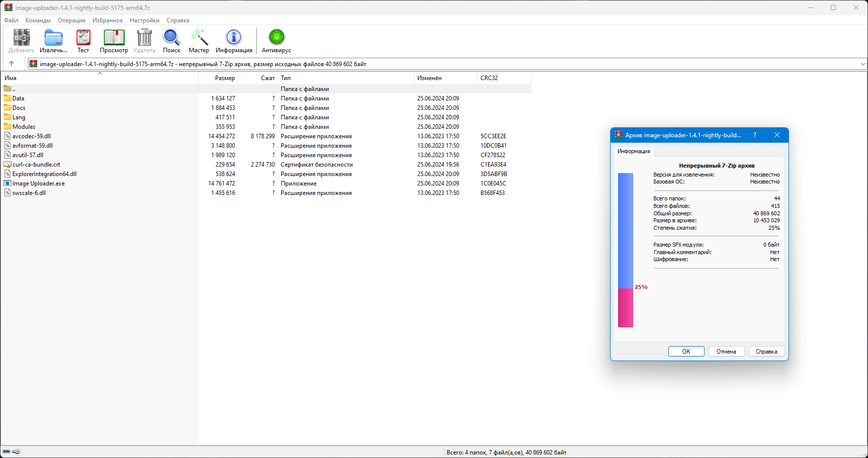This screenshot has width=868, height=458.
Task: Select the Docs folder icon
Action: (7, 107)
